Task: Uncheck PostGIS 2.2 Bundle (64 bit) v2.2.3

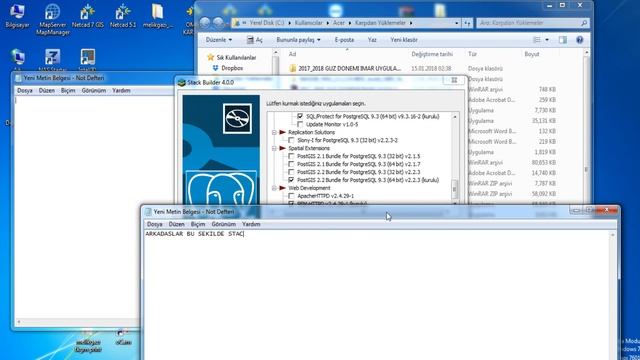Action: [x=291, y=180]
